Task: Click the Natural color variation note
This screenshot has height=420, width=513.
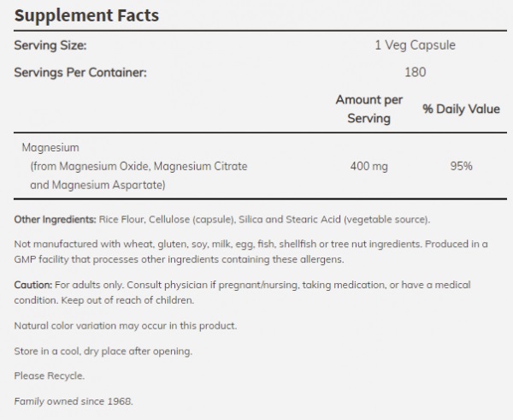Action: click(125, 326)
